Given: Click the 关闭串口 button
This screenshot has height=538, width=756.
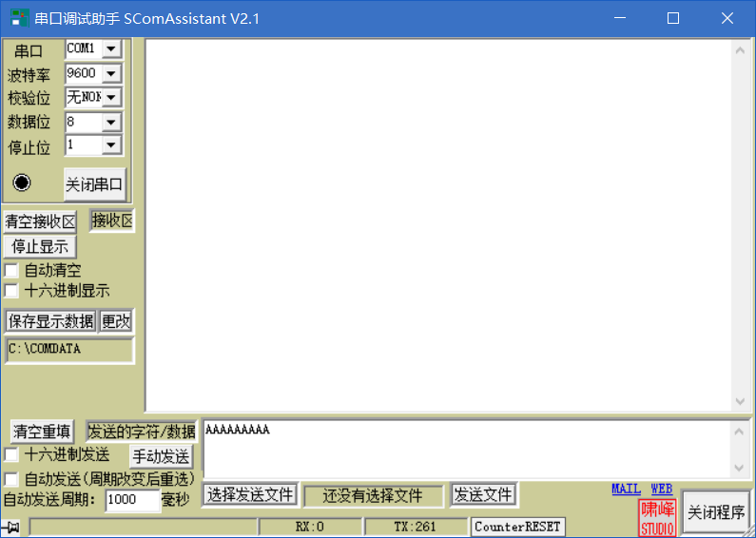Looking at the screenshot, I should point(94,184).
